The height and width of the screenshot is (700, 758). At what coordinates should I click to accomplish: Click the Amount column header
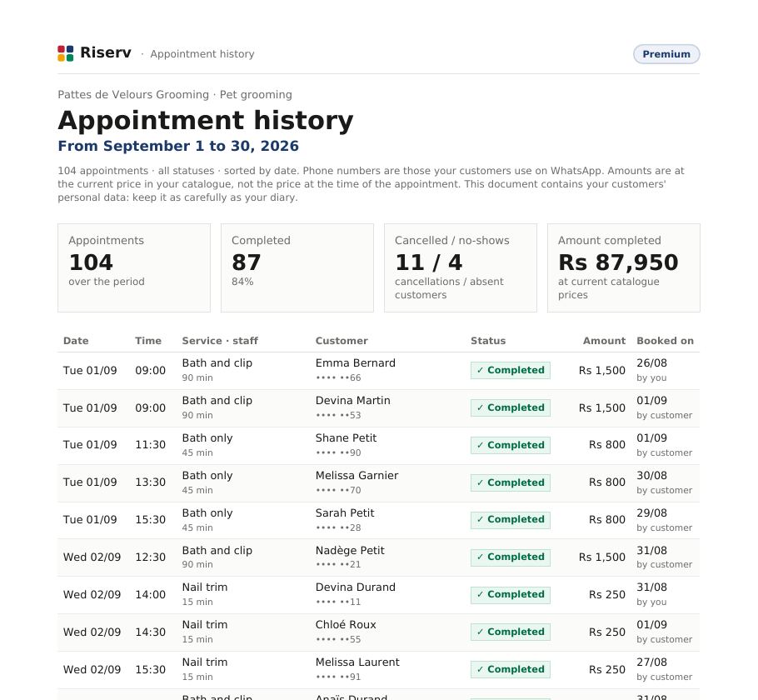(x=604, y=341)
